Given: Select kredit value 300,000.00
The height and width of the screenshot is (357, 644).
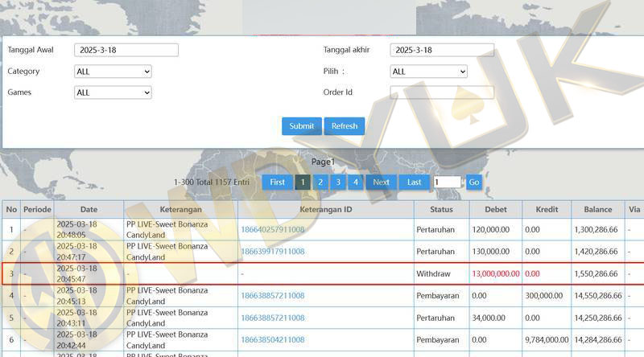Looking at the screenshot, I should [x=544, y=295].
